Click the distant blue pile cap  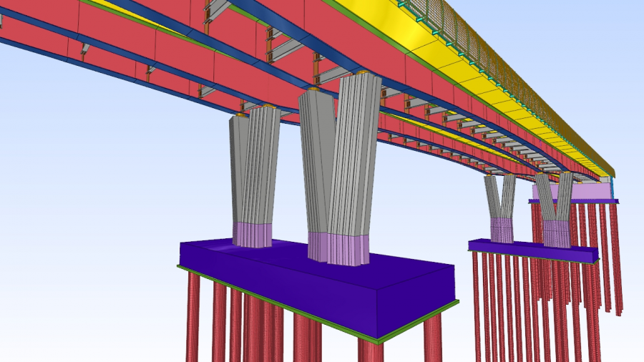pyautogui.click(x=533, y=250)
